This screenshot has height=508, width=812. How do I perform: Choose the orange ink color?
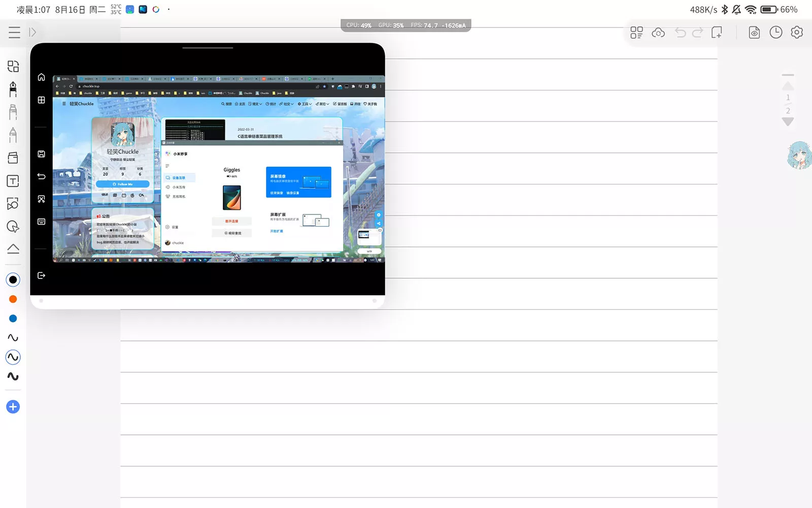click(x=13, y=299)
